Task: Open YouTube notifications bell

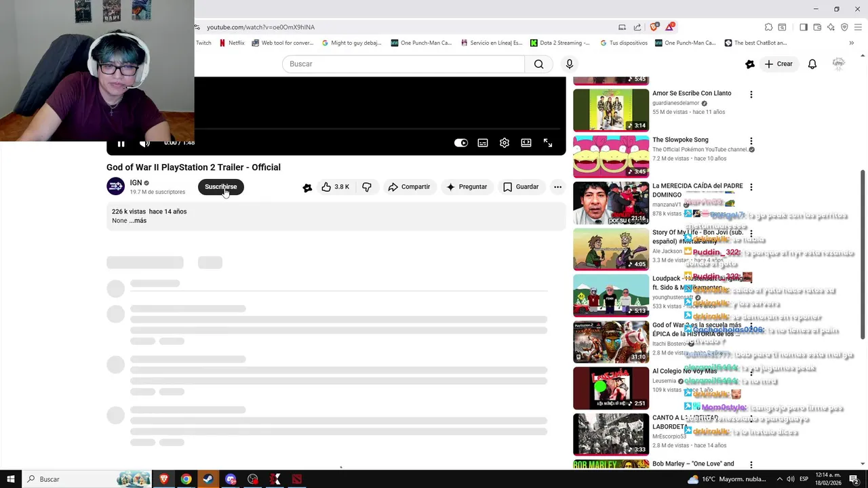Action: tap(812, 64)
